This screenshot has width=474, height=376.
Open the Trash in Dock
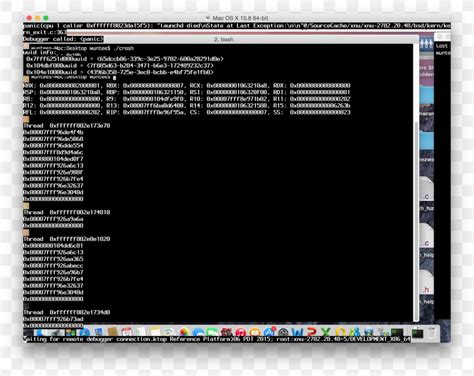click(x=432, y=332)
